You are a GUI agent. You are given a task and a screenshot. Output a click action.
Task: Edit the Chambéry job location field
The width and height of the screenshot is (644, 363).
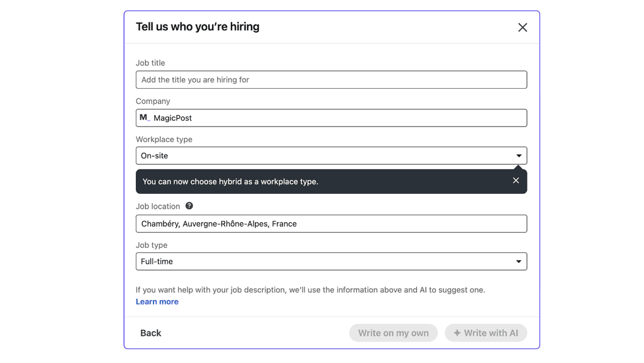click(331, 223)
